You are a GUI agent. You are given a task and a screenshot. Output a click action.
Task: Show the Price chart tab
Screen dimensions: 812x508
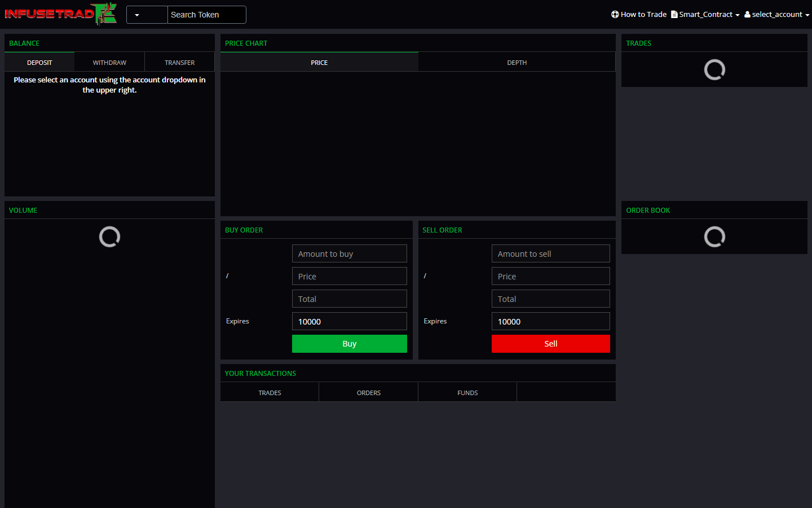click(319, 62)
